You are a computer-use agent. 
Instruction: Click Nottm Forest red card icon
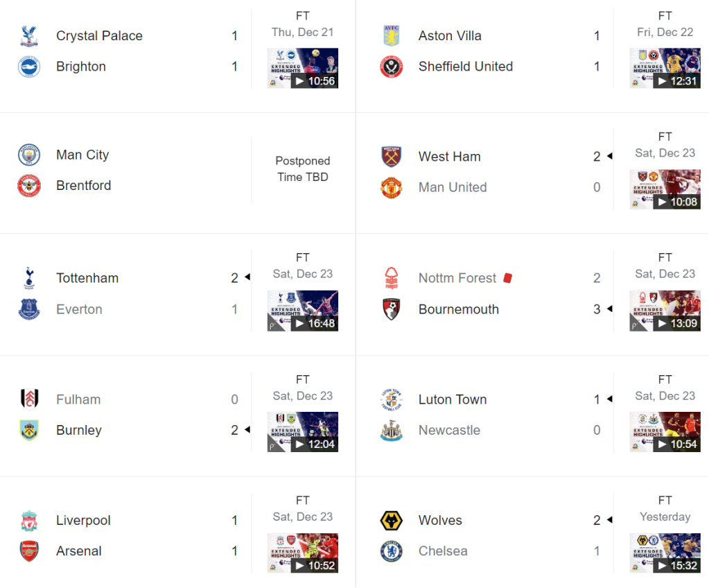coord(507,278)
